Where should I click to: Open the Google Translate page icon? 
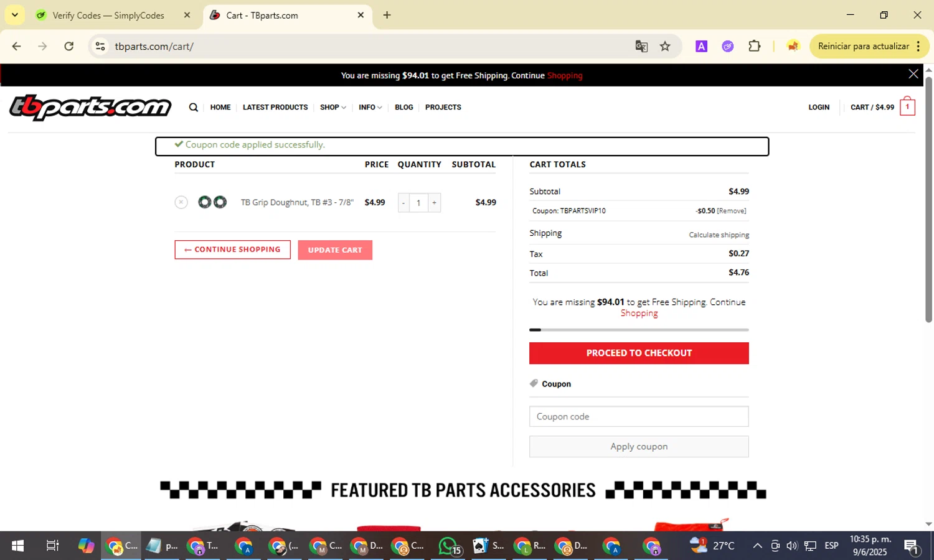click(641, 46)
